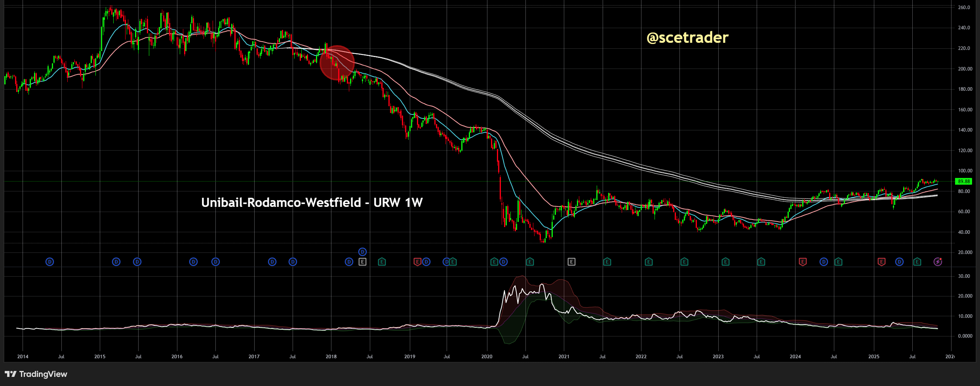
Task: Select the @scetrader text annotation
Action: coord(687,38)
